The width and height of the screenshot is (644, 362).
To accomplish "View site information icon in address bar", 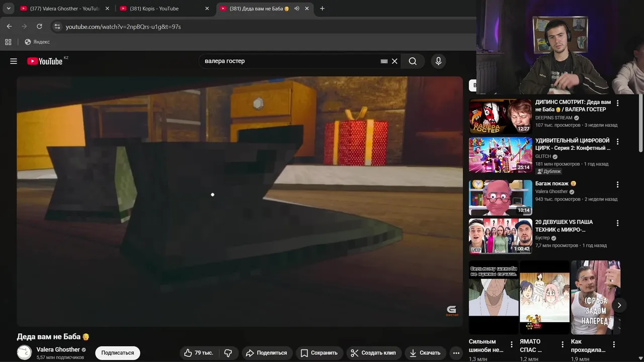I will [x=57, y=26].
